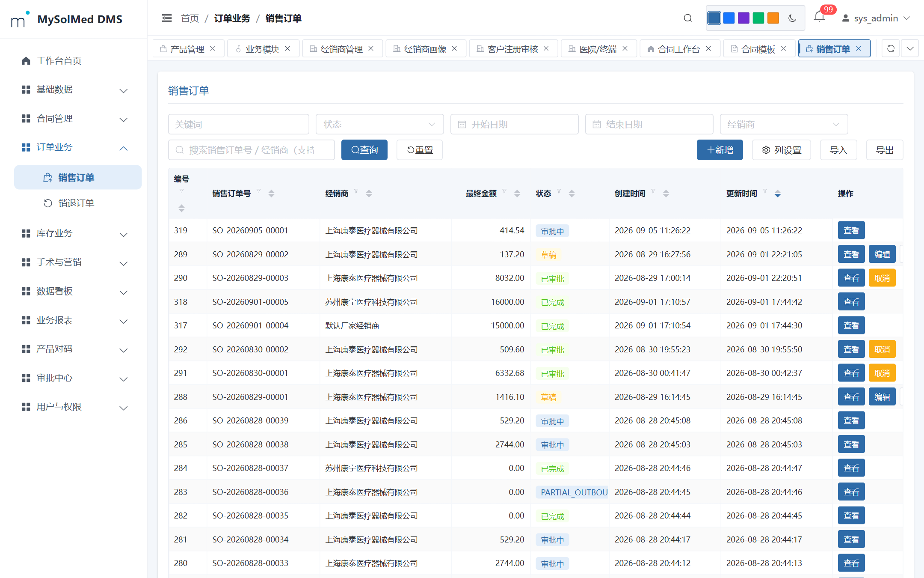924x578 pixels.
Task: Refresh the current tab page
Action: click(891, 48)
